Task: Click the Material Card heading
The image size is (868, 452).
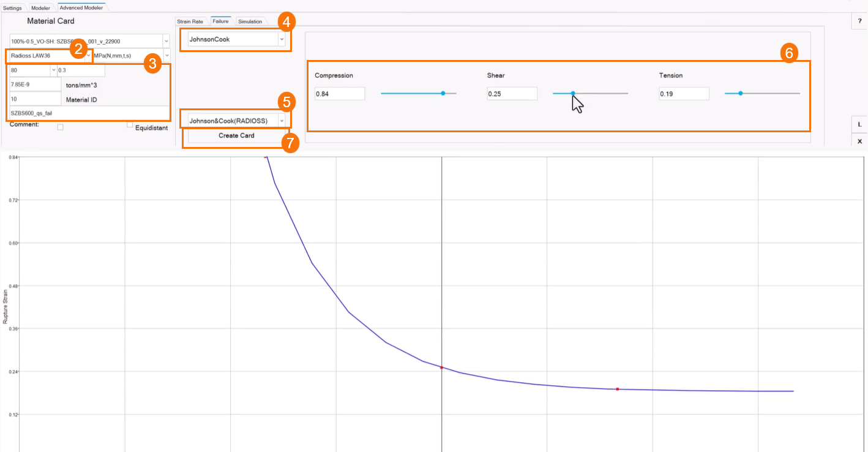Action: (51, 21)
